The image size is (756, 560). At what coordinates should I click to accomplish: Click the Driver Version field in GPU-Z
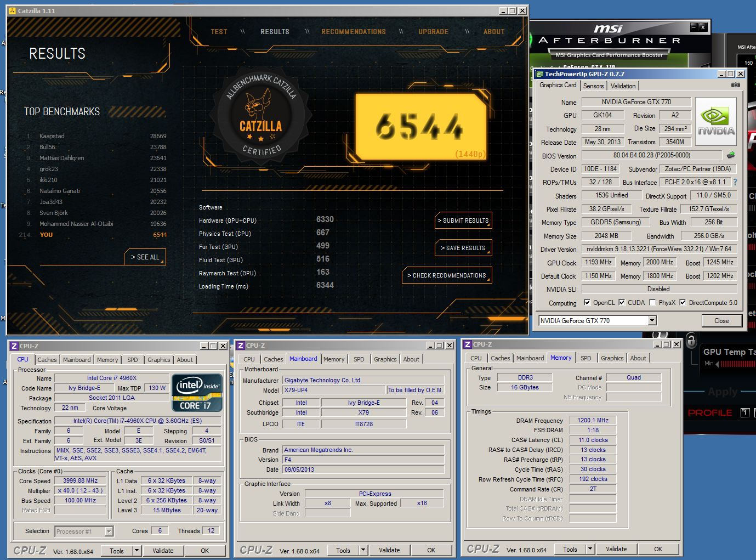659,248
